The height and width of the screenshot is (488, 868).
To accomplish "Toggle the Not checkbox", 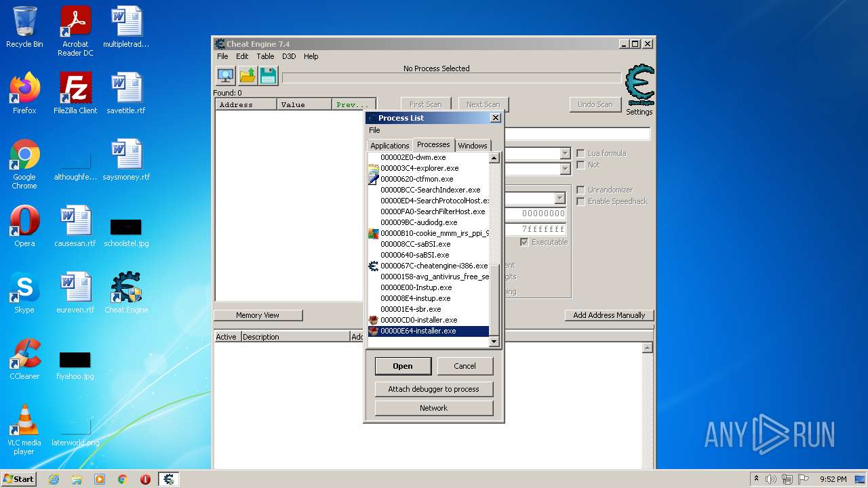I will [x=580, y=165].
